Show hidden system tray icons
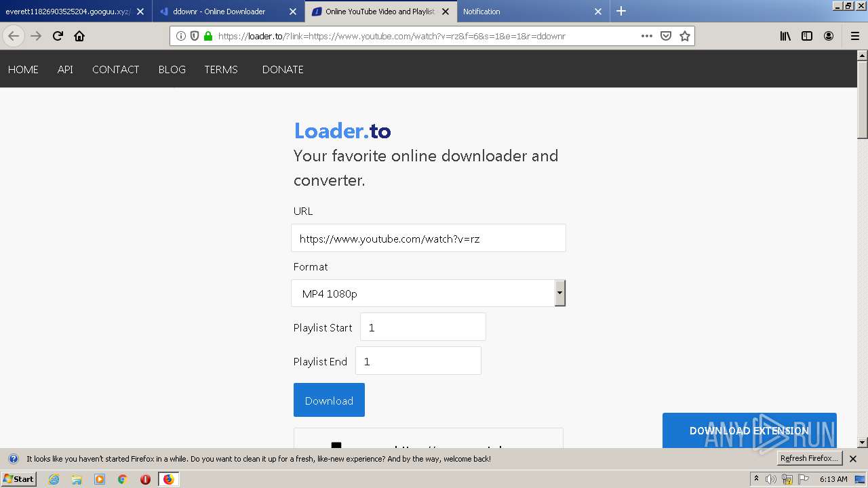Image resolution: width=868 pixels, height=488 pixels. [x=756, y=479]
